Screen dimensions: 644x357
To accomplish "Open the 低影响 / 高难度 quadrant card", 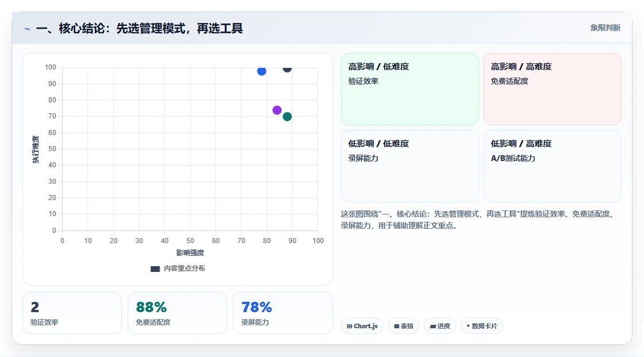I will [x=553, y=166].
